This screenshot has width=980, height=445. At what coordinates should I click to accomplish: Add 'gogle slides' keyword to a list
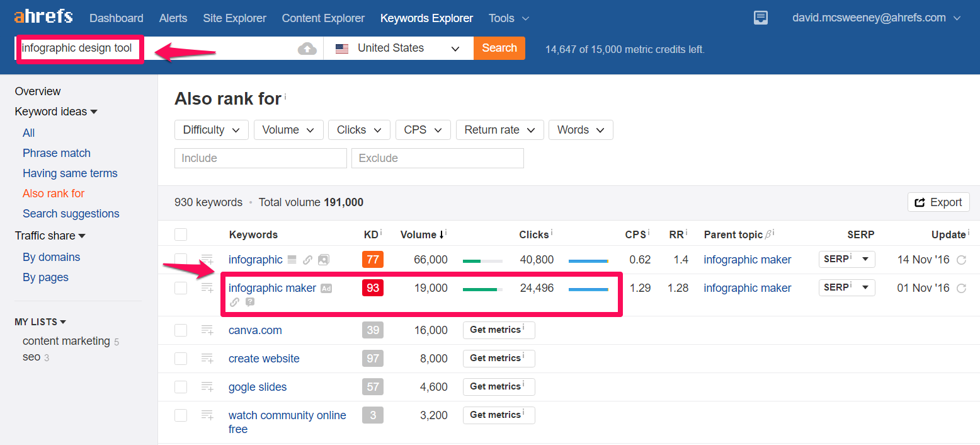(x=207, y=386)
